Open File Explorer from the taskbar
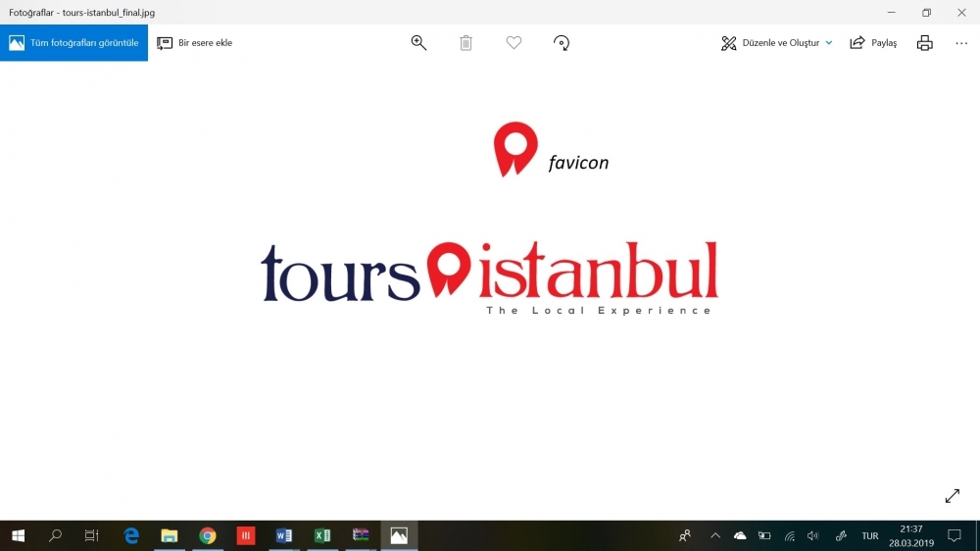The image size is (980, 551). (170, 535)
